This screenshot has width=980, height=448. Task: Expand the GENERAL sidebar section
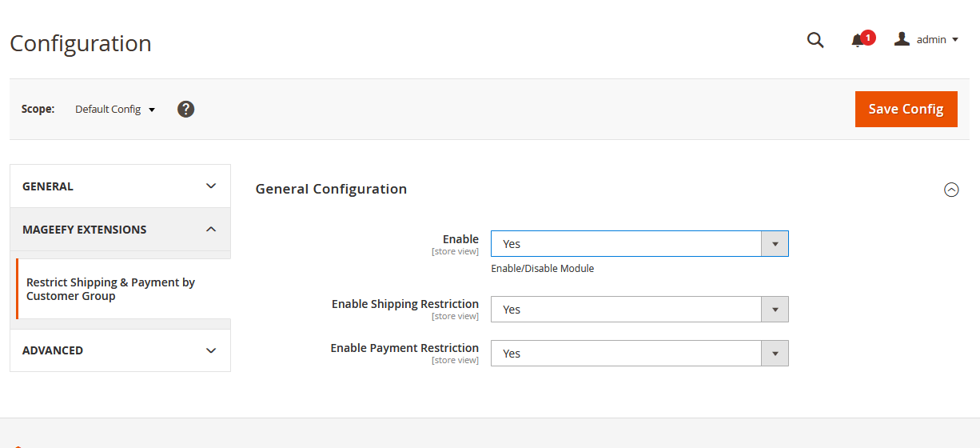pos(120,186)
